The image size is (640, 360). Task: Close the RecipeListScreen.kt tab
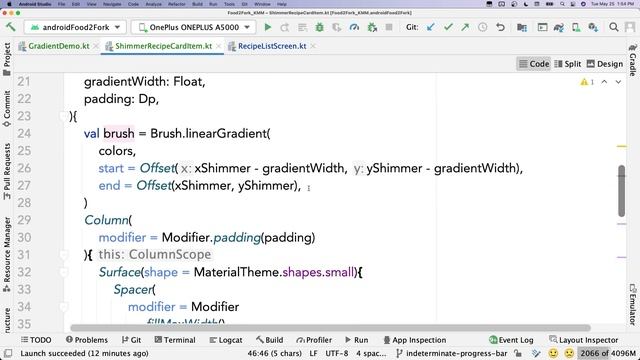313,46
